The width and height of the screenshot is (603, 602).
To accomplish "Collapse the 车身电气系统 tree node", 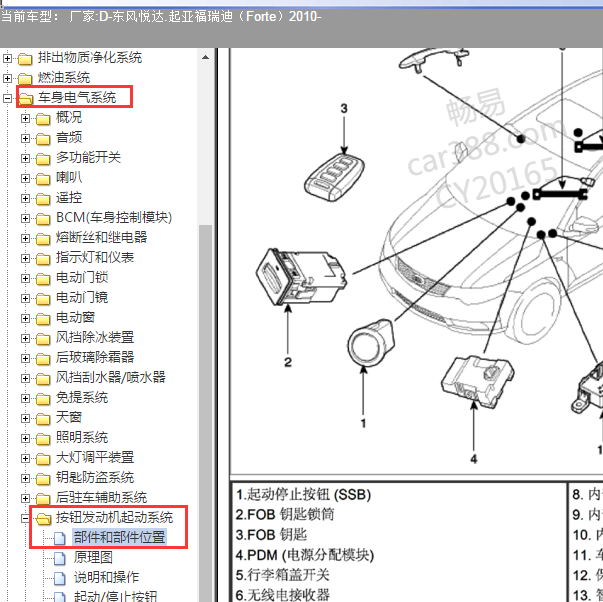I will point(7,98).
